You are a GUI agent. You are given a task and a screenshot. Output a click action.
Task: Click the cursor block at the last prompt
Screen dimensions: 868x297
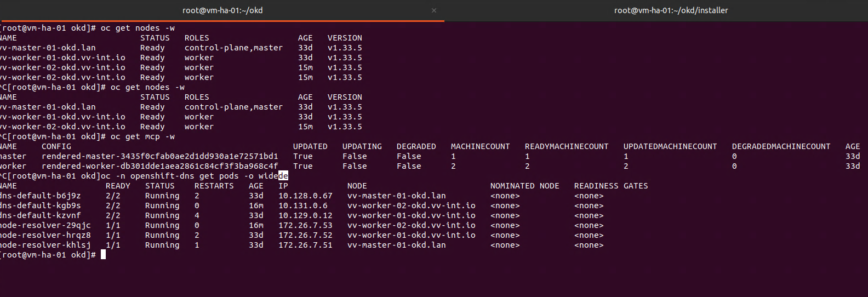tap(103, 255)
